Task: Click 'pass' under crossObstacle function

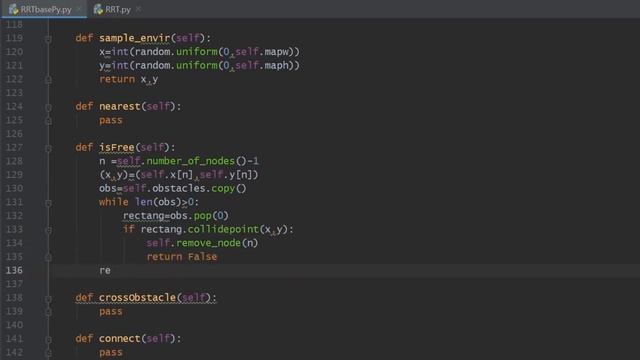Action: [111, 311]
